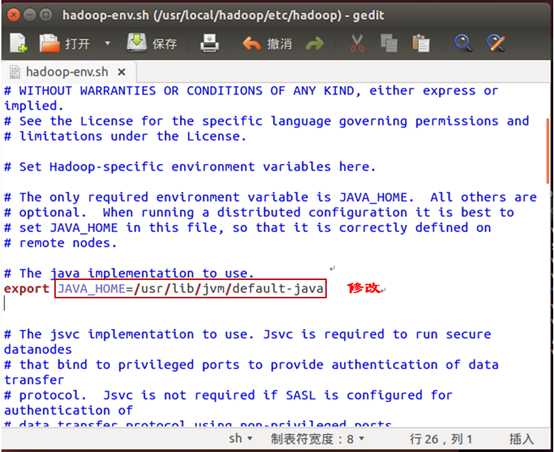The width and height of the screenshot is (554, 452).
Task: Click the 'authentication of' wrapped line
Action: (68, 410)
